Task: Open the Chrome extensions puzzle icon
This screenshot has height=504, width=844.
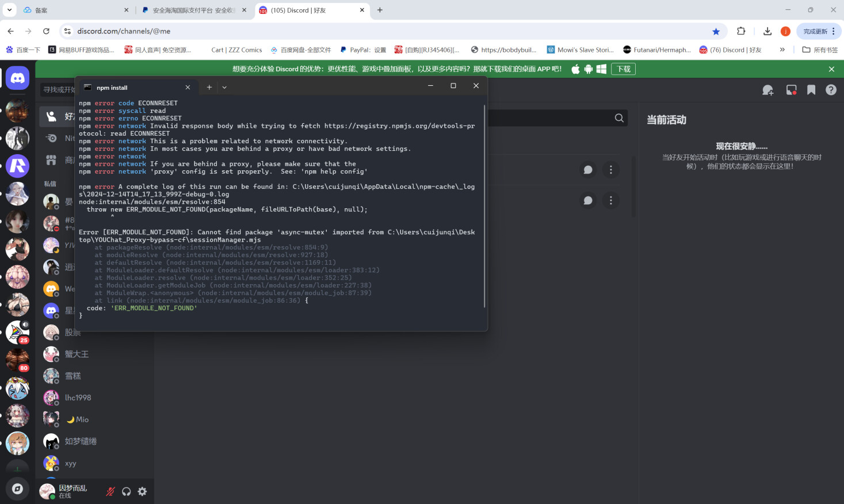Action: pos(741,31)
